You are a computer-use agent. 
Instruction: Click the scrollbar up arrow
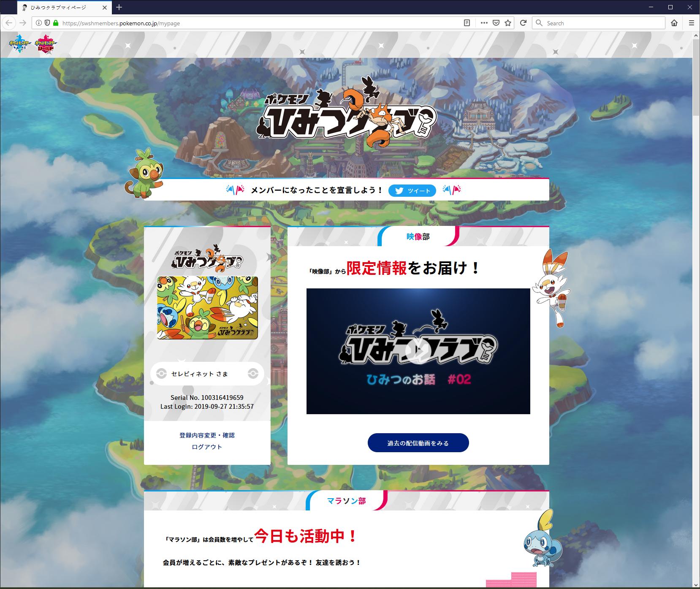point(696,35)
